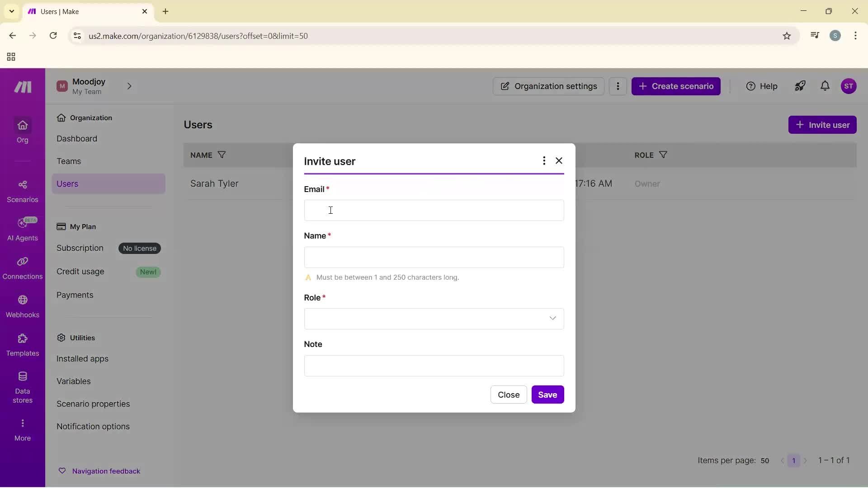Click the notifications bell icon
This screenshot has width=868, height=488.
(x=824, y=86)
